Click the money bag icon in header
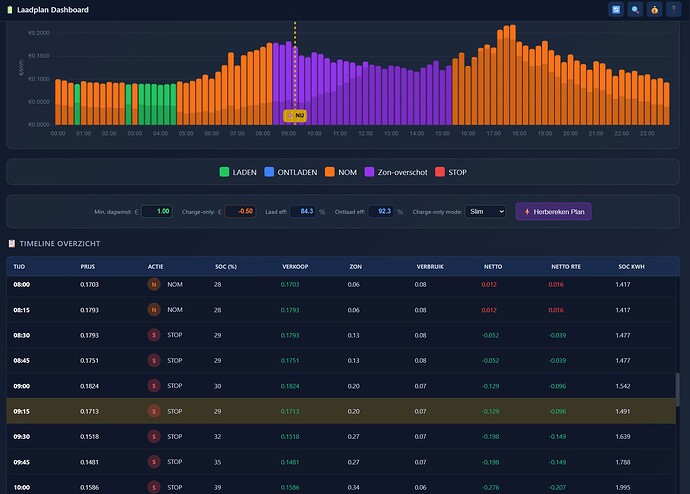This screenshot has height=494, width=690. click(x=654, y=10)
